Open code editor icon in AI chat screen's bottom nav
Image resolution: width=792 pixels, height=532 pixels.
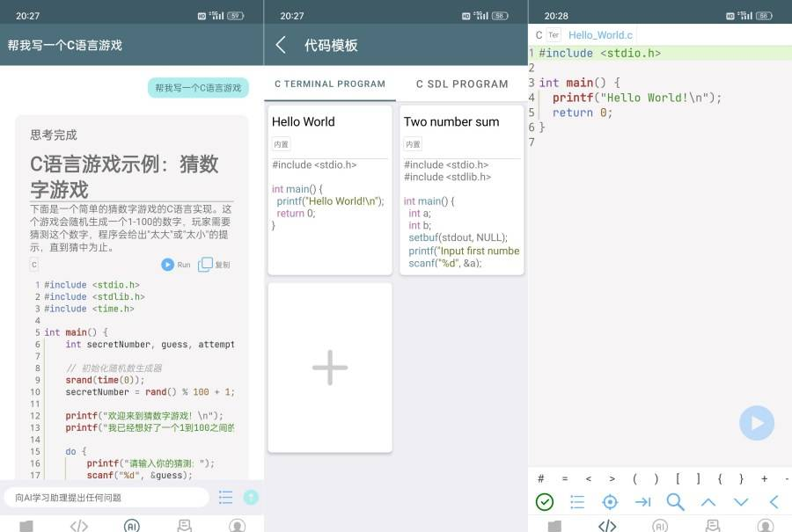tap(79, 526)
